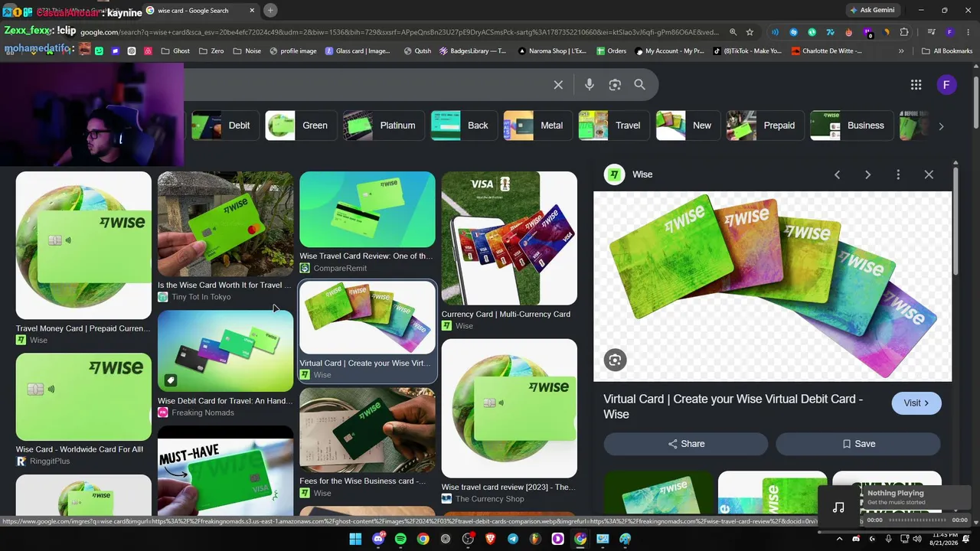Open the 'Travel Money Card' globe thumbnail
Screen dimensions: 980x551
[83, 245]
